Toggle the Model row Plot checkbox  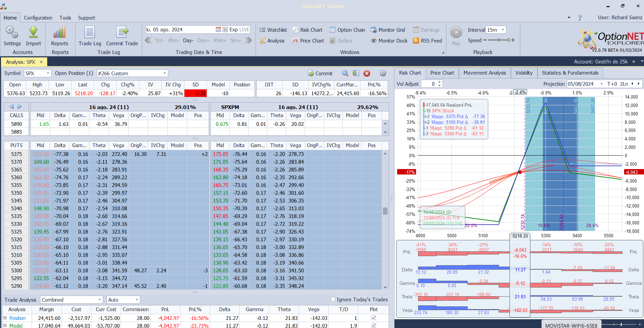374,325
